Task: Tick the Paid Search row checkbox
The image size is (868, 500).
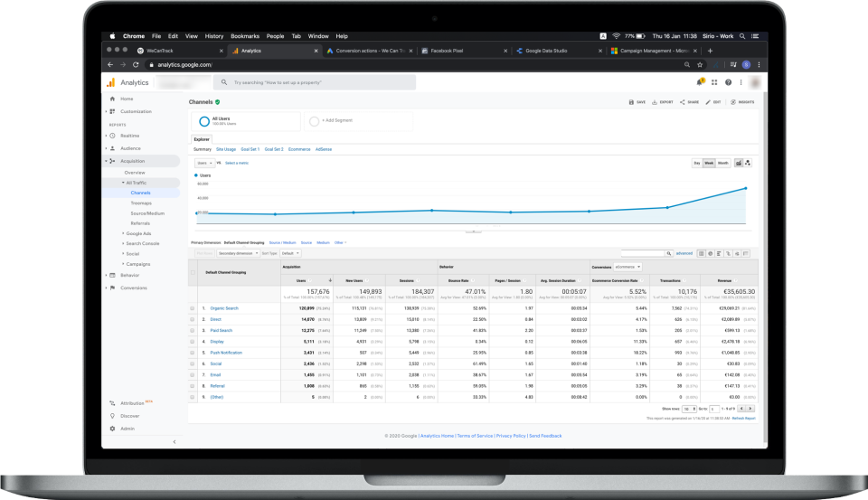Action: [x=193, y=331]
